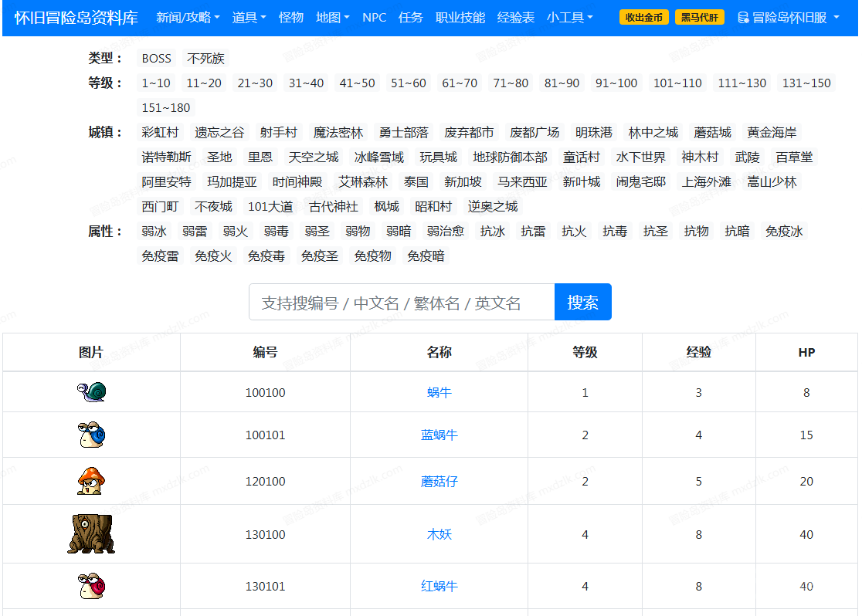Filter by attribute 免疫暗

pos(426,256)
